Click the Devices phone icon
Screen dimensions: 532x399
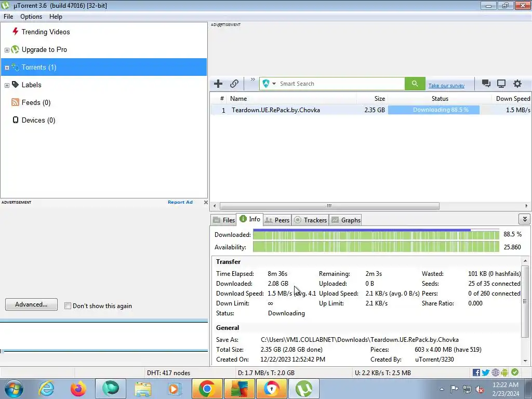[15, 120]
